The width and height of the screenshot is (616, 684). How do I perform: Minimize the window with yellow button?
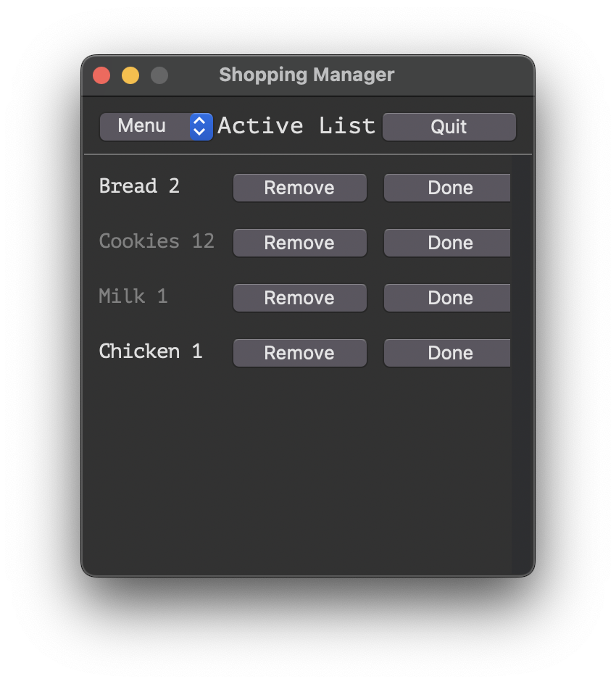tap(130, 75)
